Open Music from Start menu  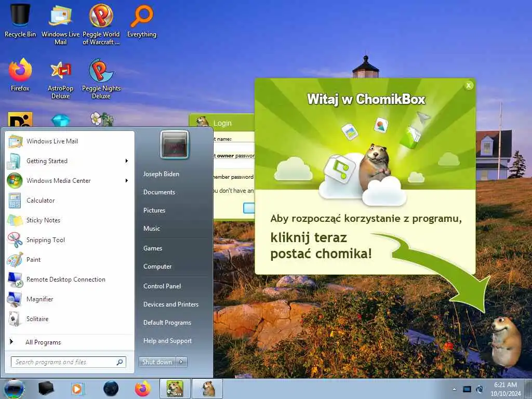point(152,229)
